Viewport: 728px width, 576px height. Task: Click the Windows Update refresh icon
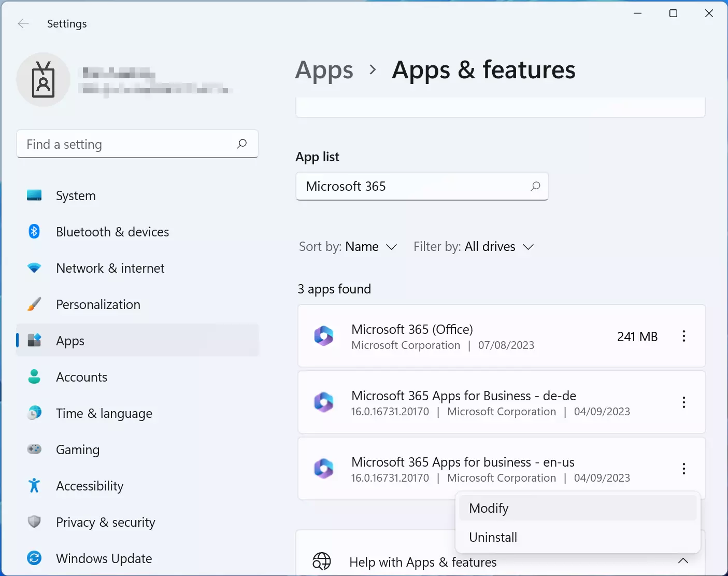pos(34,558)
